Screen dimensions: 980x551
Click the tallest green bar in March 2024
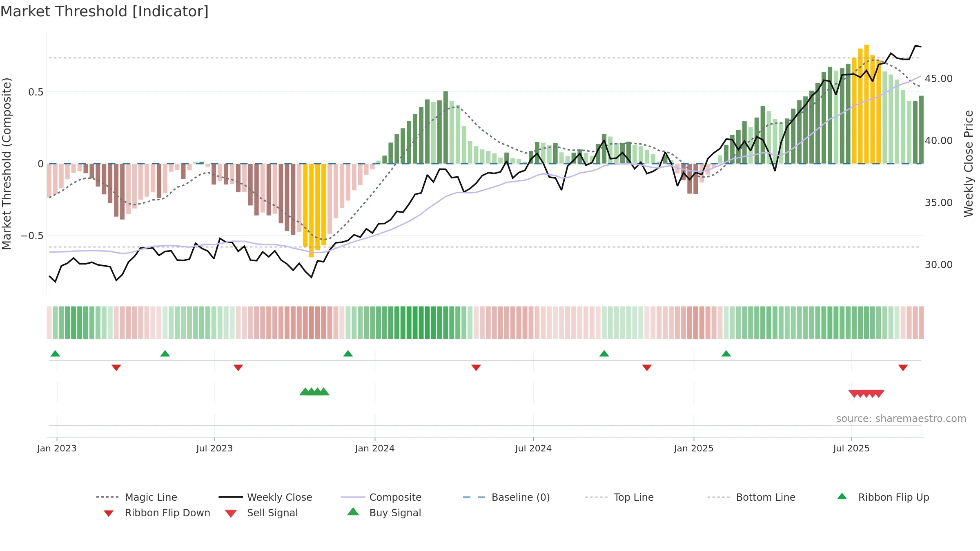point(445,127)
